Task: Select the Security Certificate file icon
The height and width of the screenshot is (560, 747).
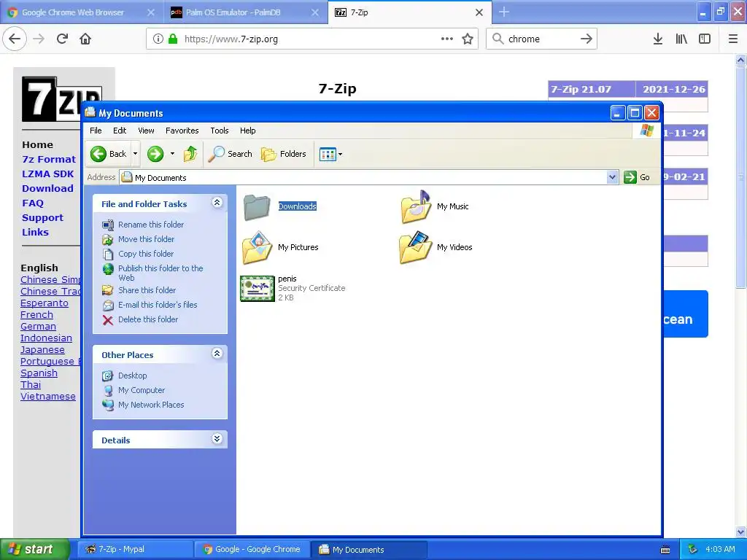Action: 258,288
